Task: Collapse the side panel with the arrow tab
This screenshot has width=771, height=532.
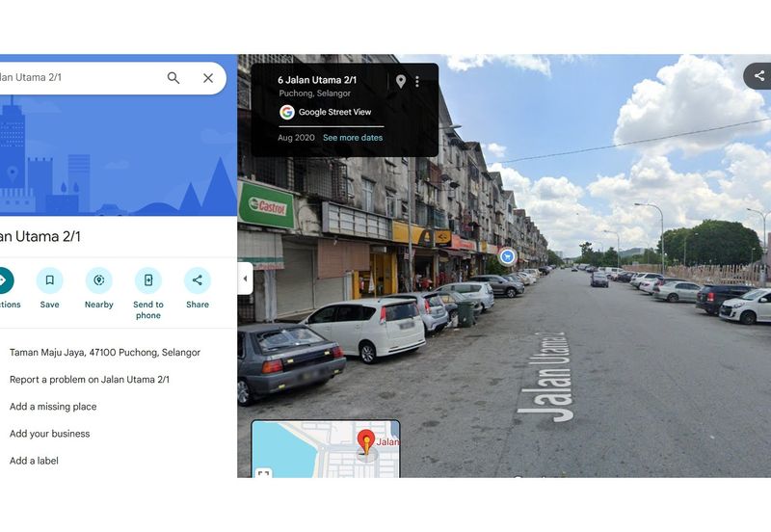Action: coord(245,279)
